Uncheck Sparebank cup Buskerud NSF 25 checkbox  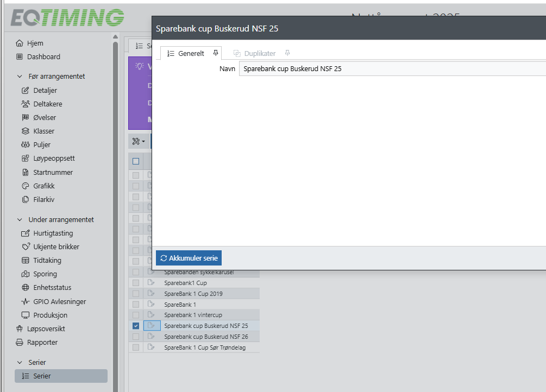click(x=136, y=326)
